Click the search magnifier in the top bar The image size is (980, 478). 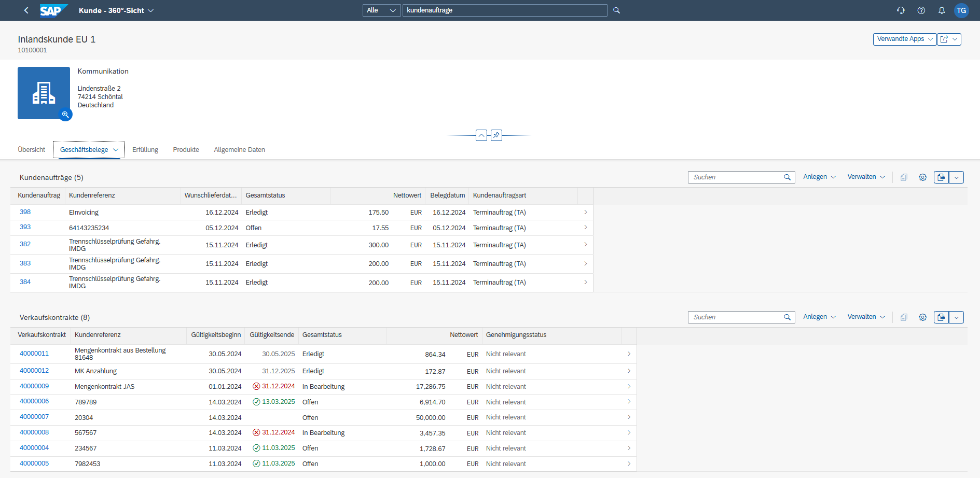pyautogui.click(x=616, y=10)
